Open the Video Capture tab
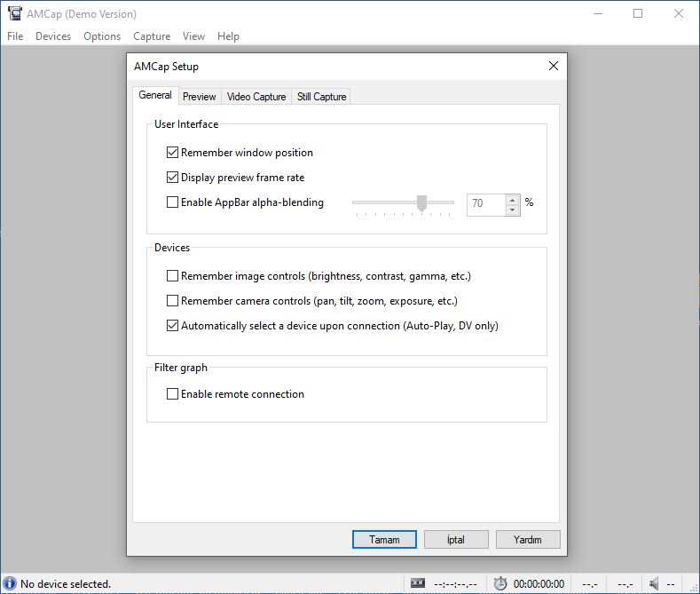This screenshot has height=594, width=700. pyautogui.click(x=256, y=97)
